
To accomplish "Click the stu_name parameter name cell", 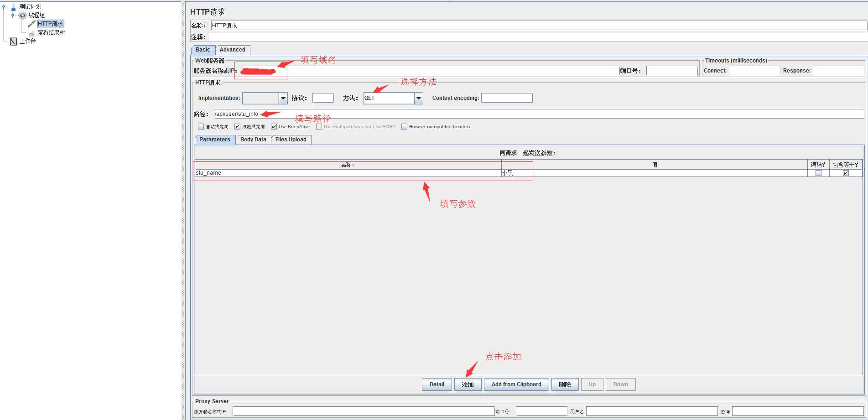I will coord(348,173).
